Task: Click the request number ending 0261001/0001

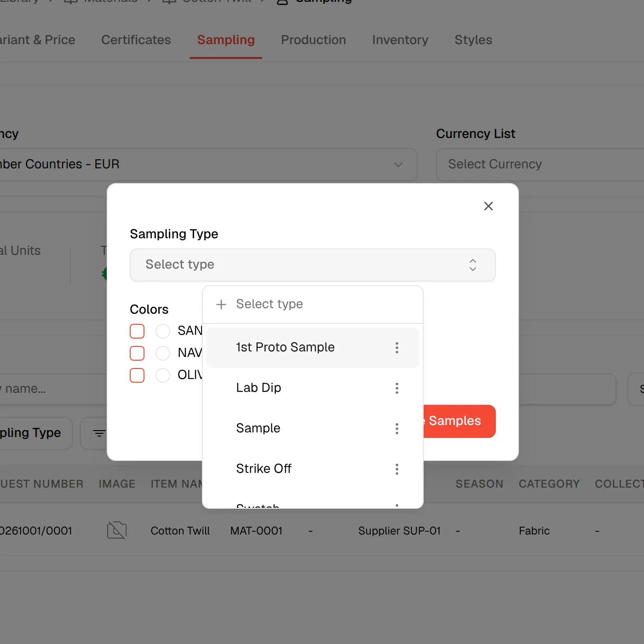Action: (36, 531)
